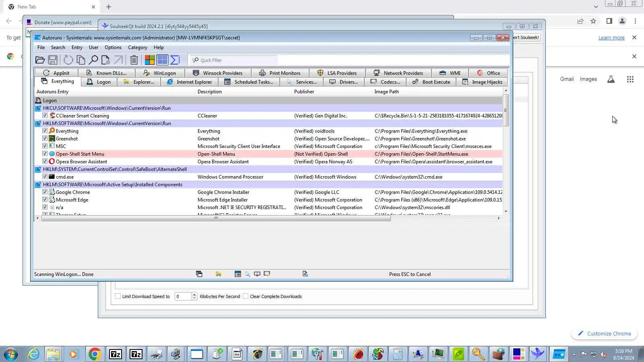Click the Quick Filter input field
Screen dimensions: 644x362
[234, 60]
